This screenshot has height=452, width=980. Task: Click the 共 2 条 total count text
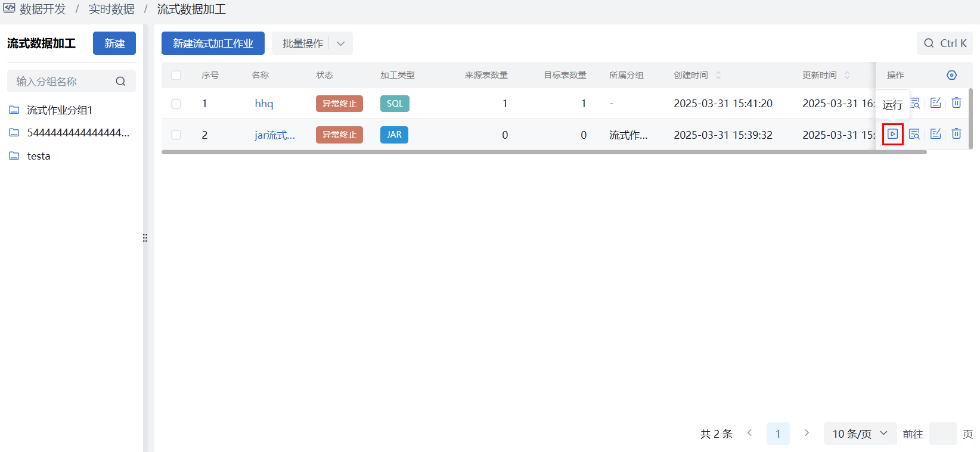[717, 434]
